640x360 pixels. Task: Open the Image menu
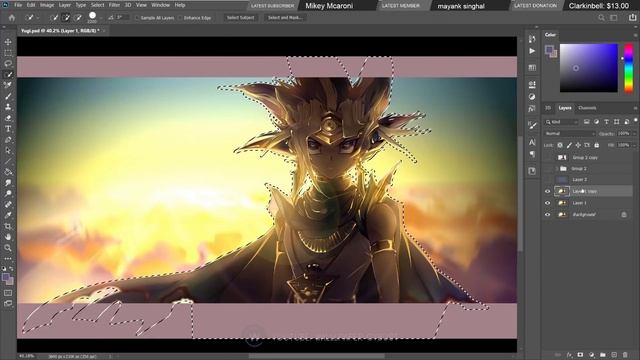47,5
